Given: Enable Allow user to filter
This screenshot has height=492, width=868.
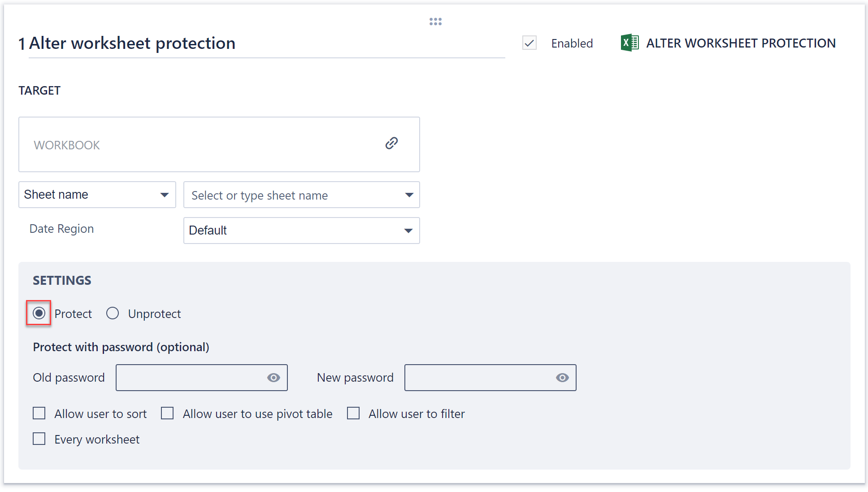Looking at the screenshot, I should 353,413.
